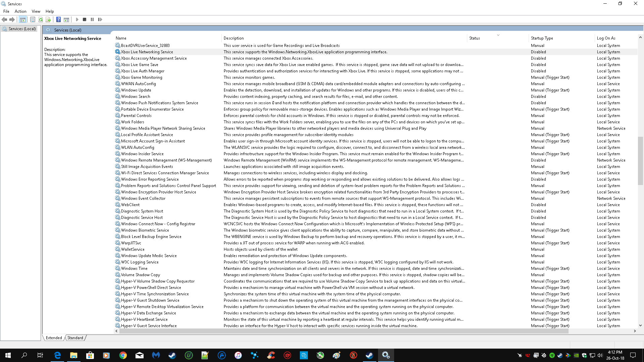
Task: Select the Windows Update service row
Action: coord(136,90)
